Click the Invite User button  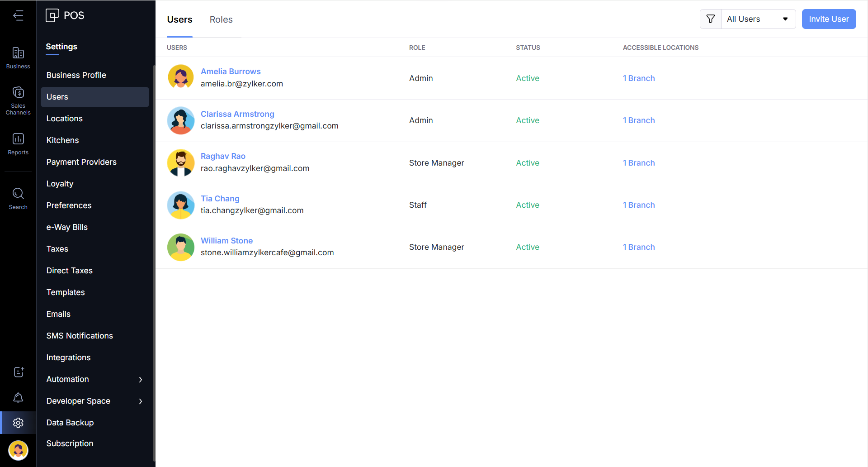[829, 19]
